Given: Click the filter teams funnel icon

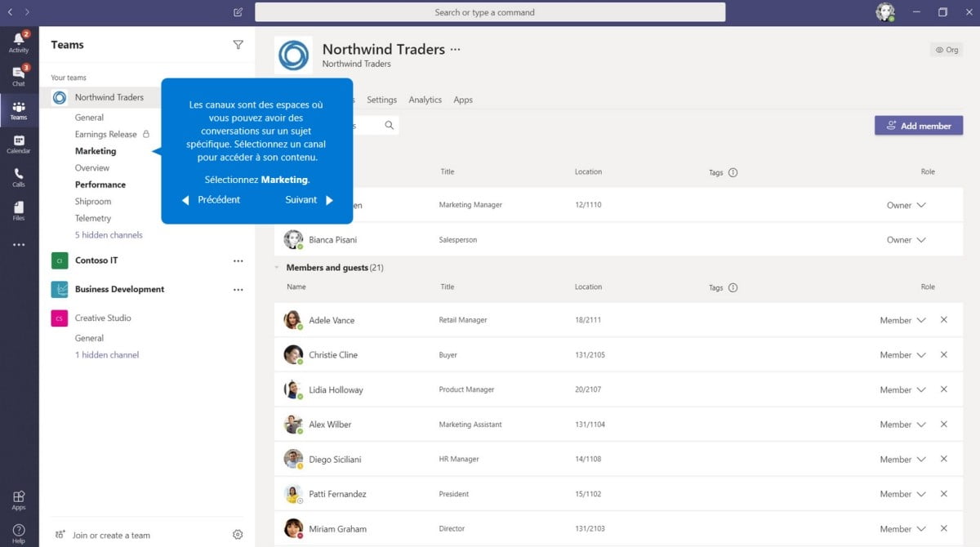Looking at the screenshot, I should point(238,45).
